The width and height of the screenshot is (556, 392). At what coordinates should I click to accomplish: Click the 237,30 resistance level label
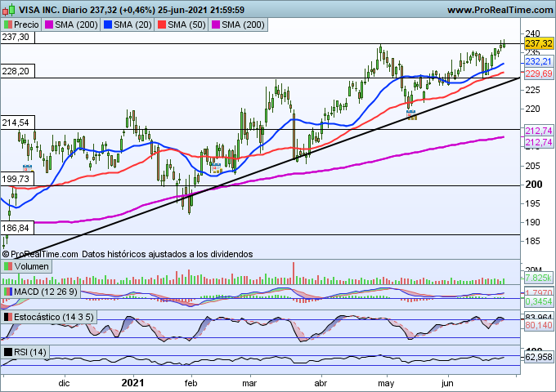[17, 38]
